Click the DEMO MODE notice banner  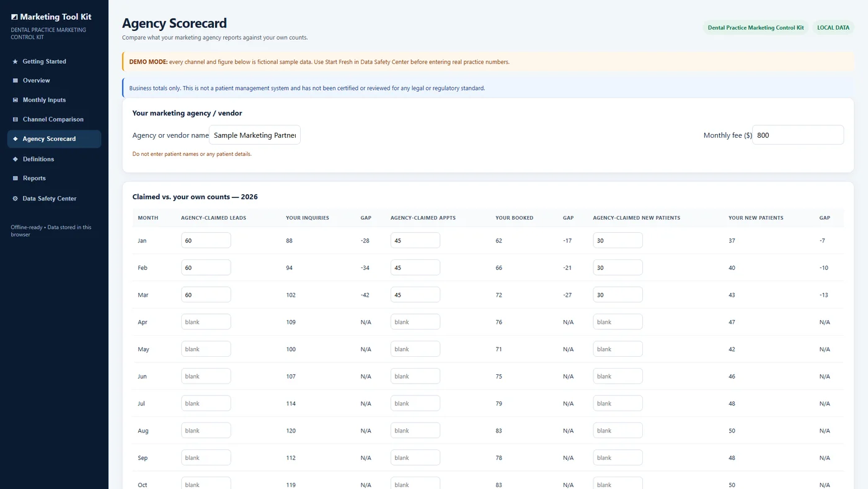(488, 62)
